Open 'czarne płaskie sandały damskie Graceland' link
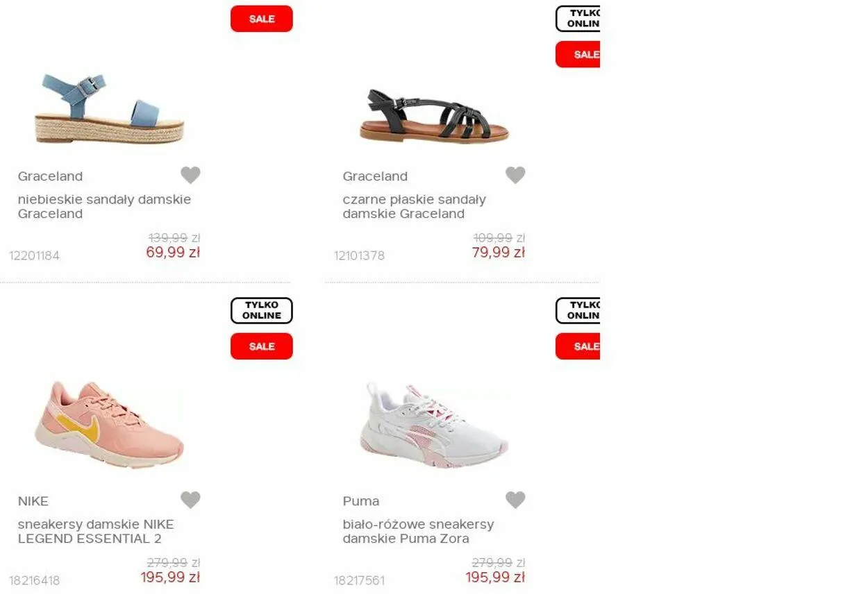 (415, 207)
